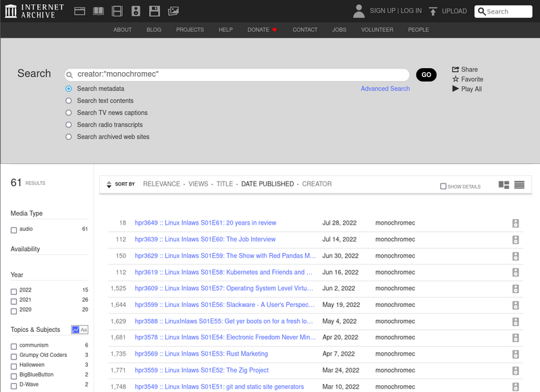
Task: Click the creator query search field
Action: (x=237, y=75)
